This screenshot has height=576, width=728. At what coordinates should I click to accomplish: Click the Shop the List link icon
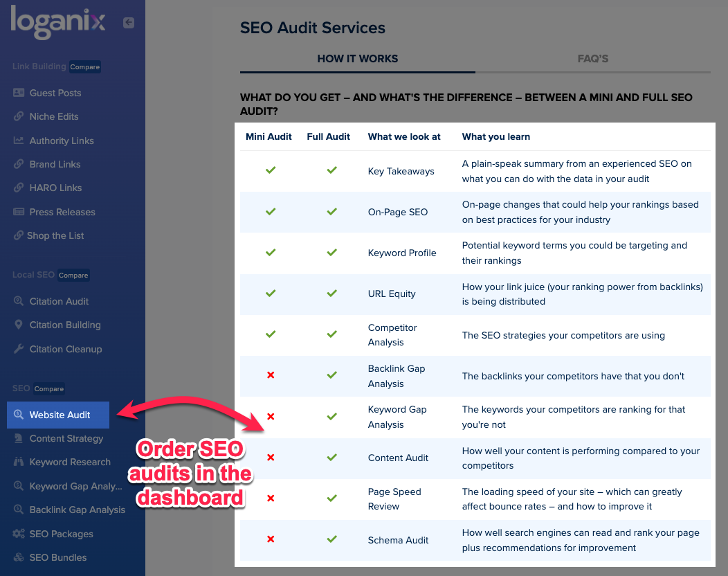pyautogui.click(x=19, y=235)
